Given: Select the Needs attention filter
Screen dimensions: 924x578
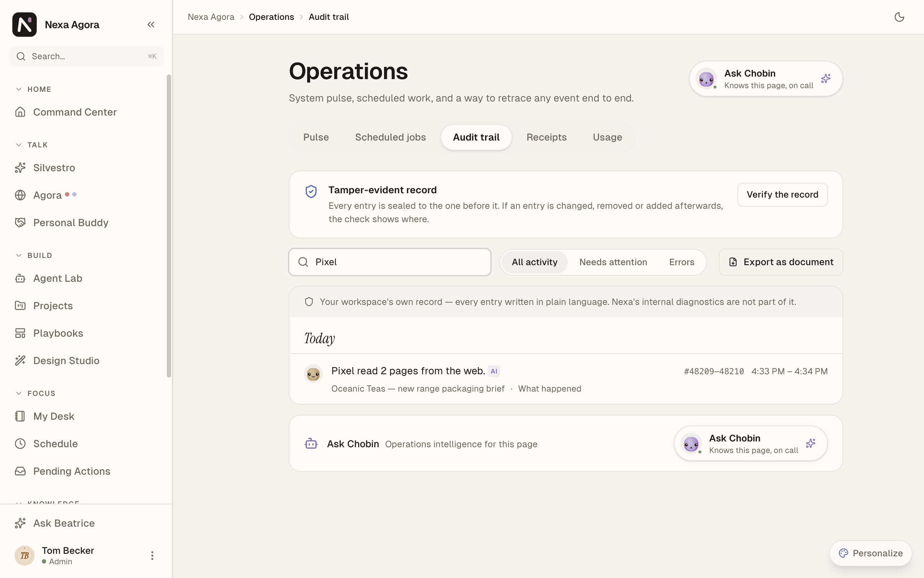Looking at the screenshot, I should tap(613, 262).
